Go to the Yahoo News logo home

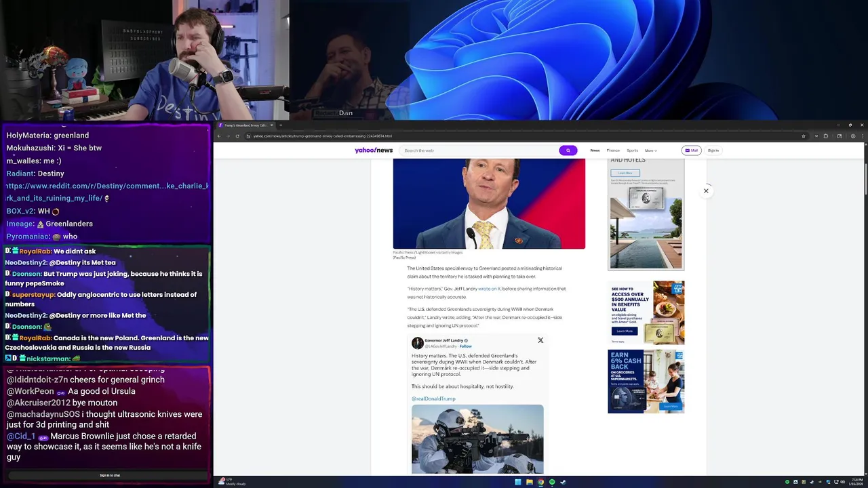click(x=374, y=150)
